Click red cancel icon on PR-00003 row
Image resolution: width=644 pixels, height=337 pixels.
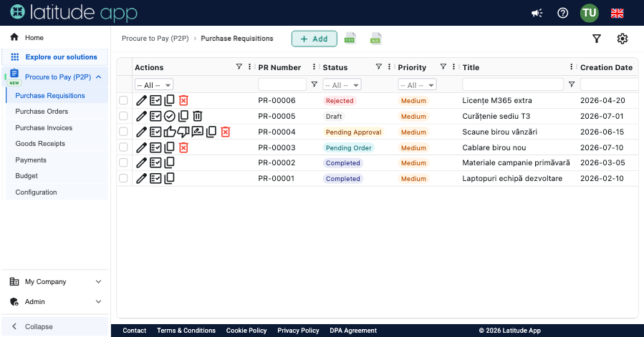point(183,147)
